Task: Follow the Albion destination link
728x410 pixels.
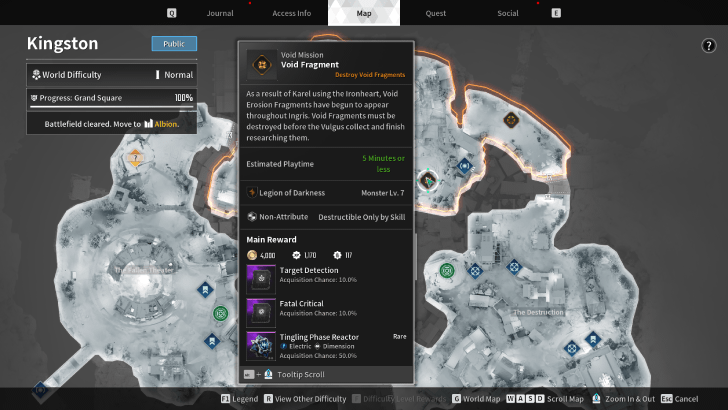Action: point(161,124)
